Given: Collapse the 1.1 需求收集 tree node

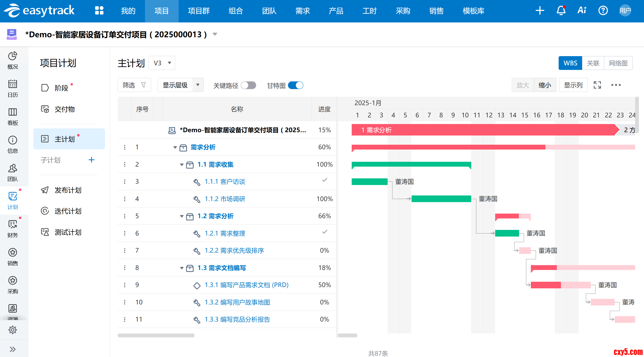Looking at the screenshot, I should click(x=182, y=165).
